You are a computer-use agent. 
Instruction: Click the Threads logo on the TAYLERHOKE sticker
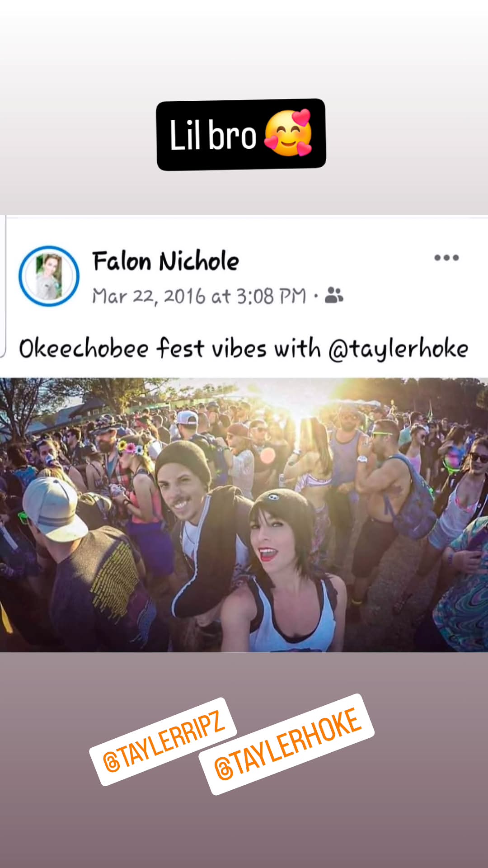click(x=223, y=768)
